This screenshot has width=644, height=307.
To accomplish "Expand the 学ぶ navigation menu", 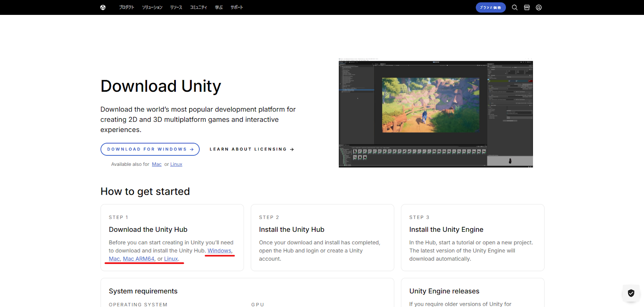I will [x=219, y=7].
